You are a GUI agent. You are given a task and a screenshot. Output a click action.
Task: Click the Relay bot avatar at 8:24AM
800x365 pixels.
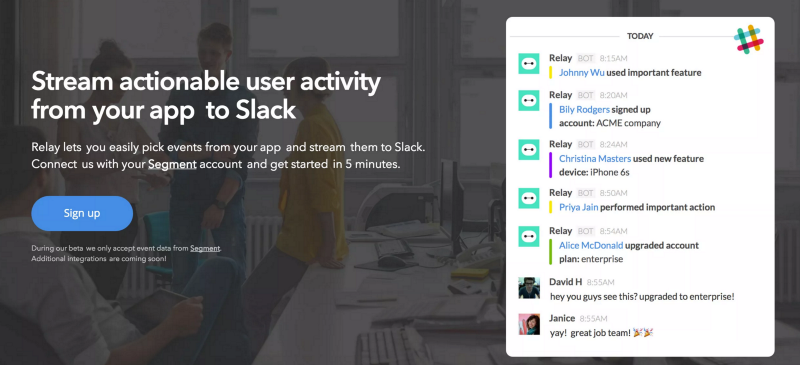pyautogui.click(x=529, y=150)
